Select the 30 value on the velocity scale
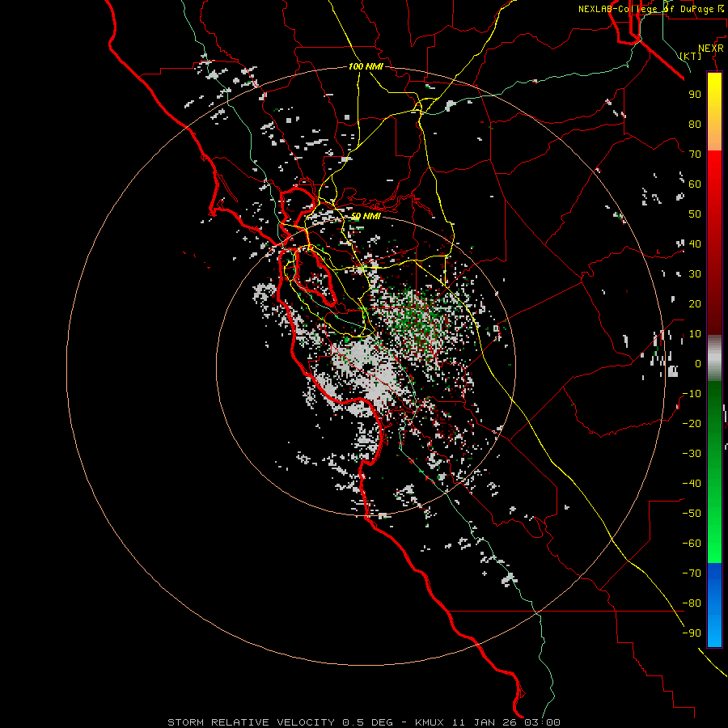Screen dimensions: 728x728 click(695, 274)
